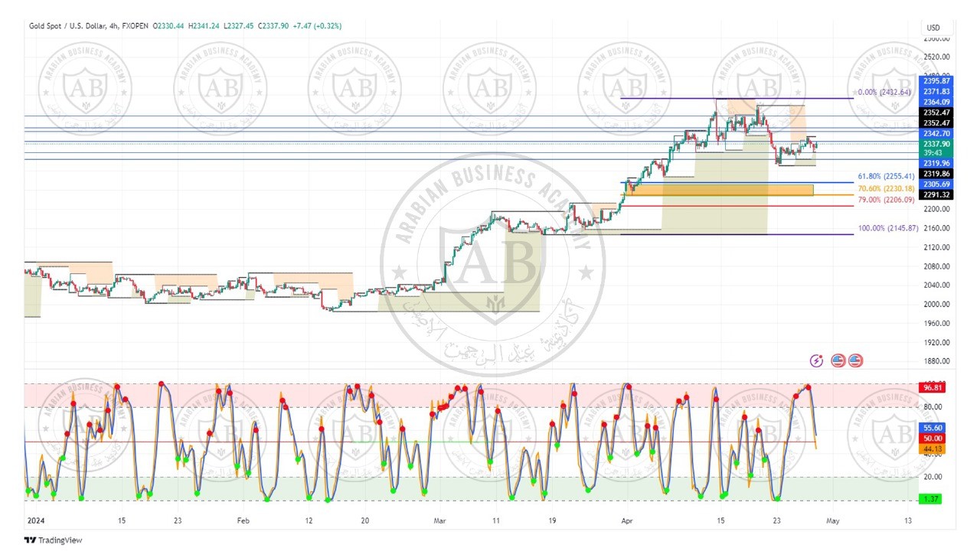Click the 2000.00 price axis tick

[x=936, y=305]
